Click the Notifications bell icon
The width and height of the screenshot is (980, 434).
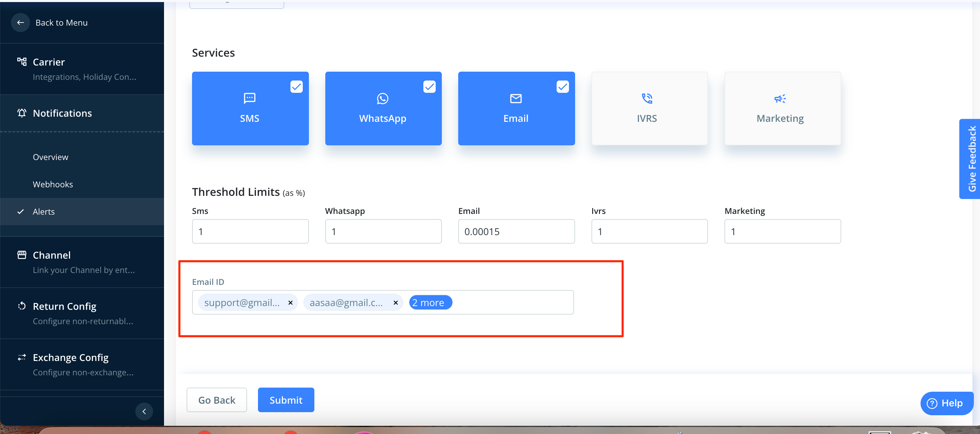click(x=22, y=113)
